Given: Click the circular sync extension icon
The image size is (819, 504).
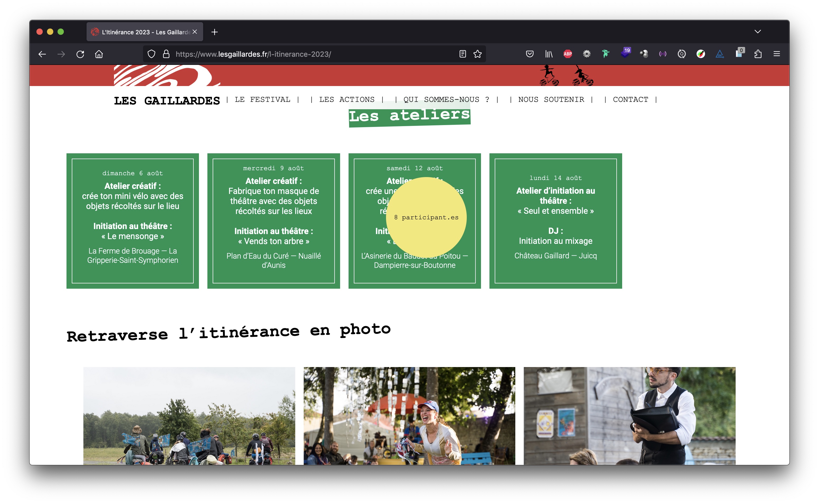Looking at the screenshot, I should pyautogui.click(x=682, y=54).
